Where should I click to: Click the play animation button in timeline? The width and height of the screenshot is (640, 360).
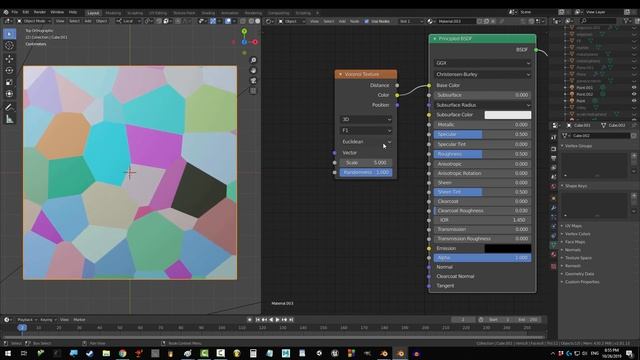[x=278, y=320]
